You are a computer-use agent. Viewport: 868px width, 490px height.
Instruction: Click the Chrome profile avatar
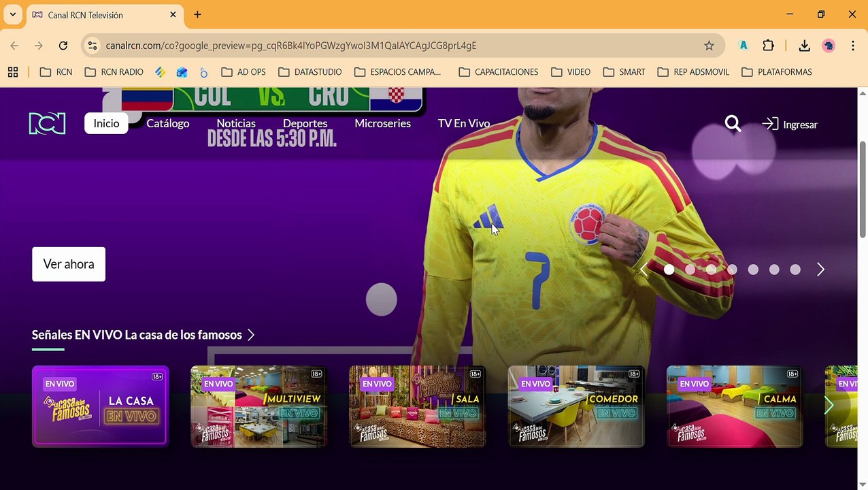(x=829, y=46)
